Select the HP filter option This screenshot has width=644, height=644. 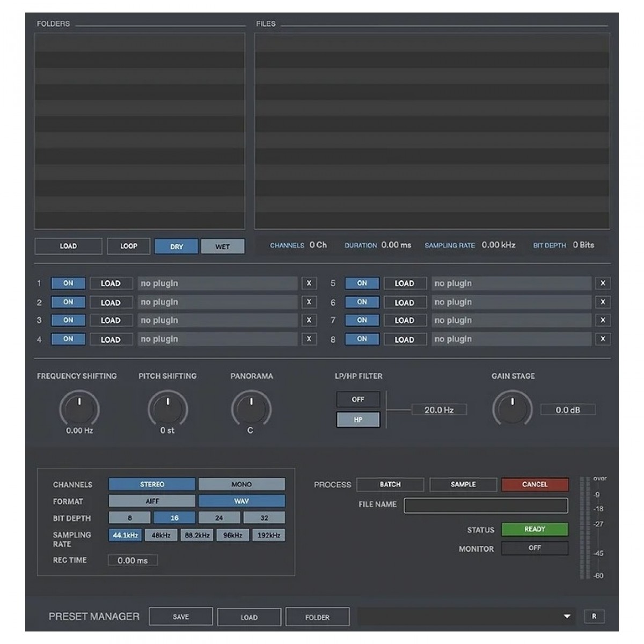coord(358,420)
